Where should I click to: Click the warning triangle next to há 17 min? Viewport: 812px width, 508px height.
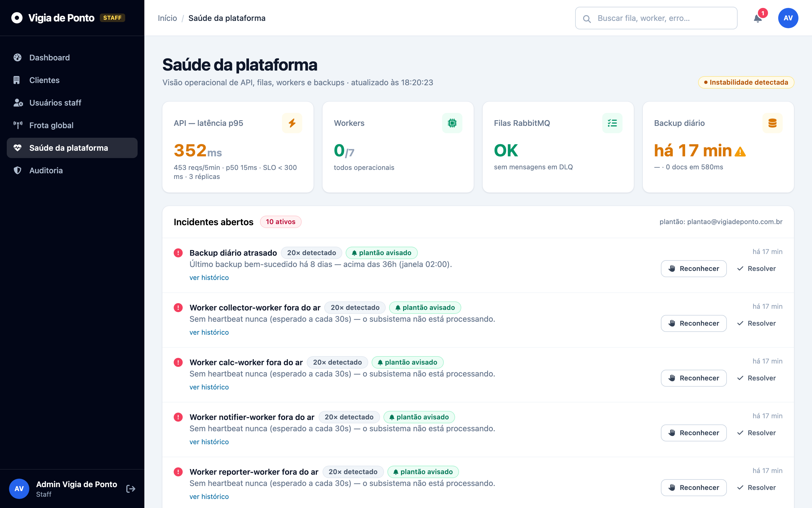point(740,152)
